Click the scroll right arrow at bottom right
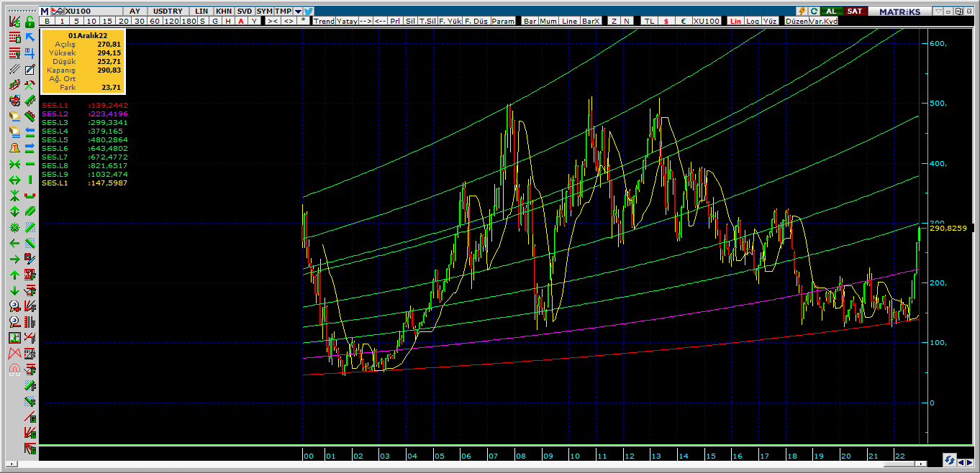The height and width of the screenshot is (473, 980). coord(969,461)
